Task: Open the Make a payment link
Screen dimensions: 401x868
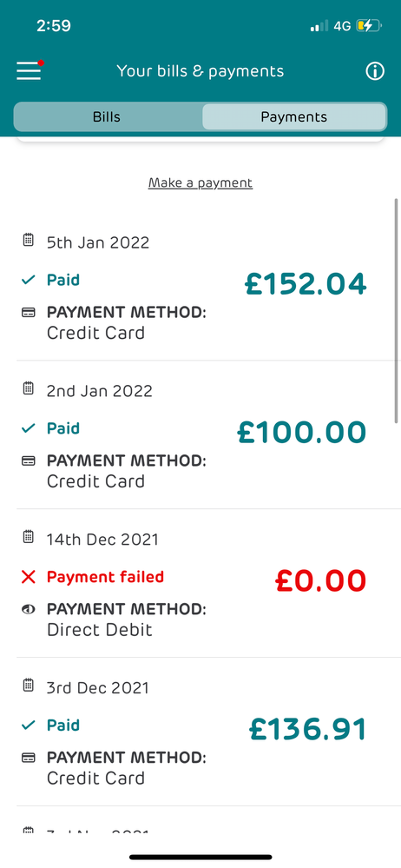Action: click(x=200, y=182)
